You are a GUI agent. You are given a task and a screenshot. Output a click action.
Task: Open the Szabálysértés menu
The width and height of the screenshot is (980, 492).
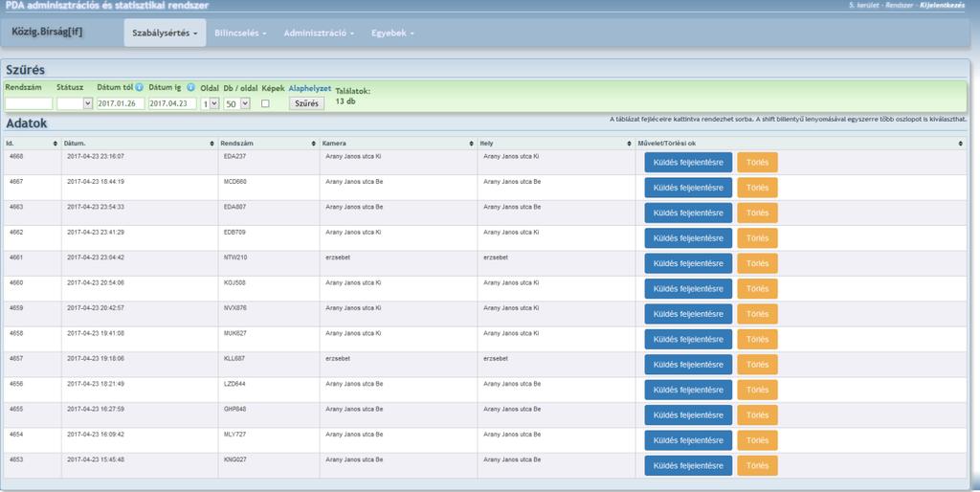165,33
